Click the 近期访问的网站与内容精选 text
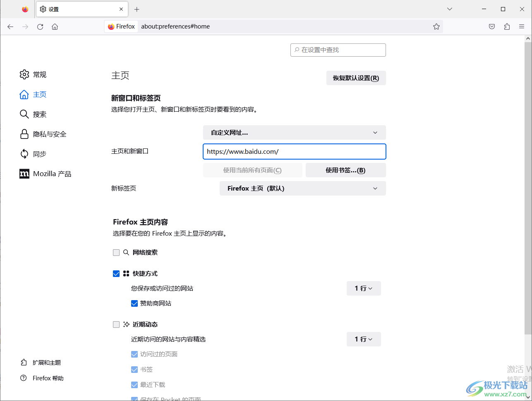532x401 pixels. [x=168, y=339]
